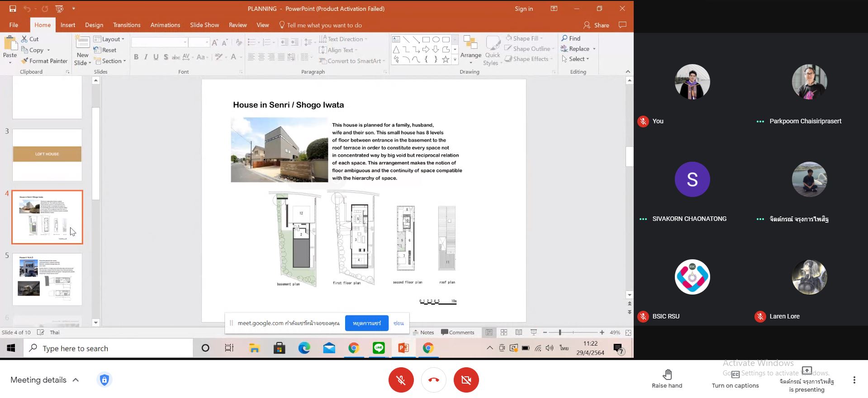This screenshot has width=868, height=398.
Task: Open Comments pane from status bar
Action: tap(458, 332)
